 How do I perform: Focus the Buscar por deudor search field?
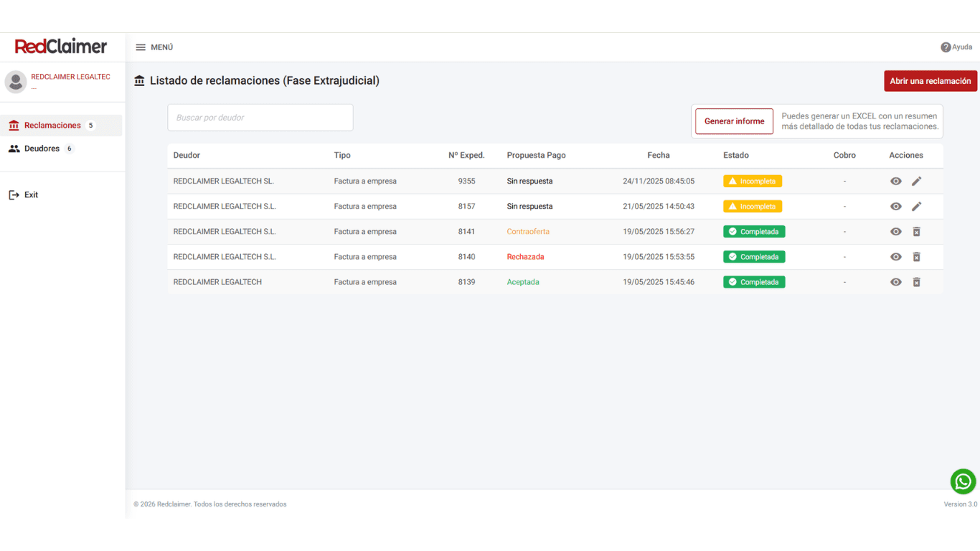click(260, 118)
